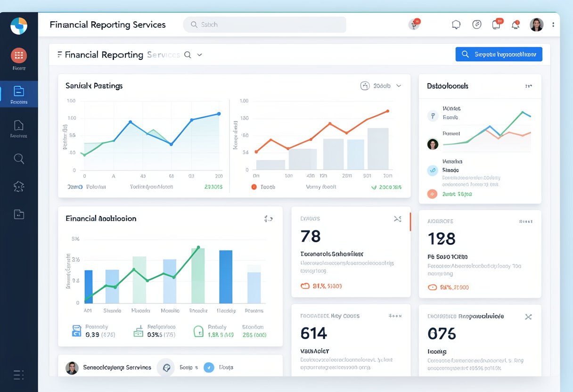Screen dimensions: 573x392
Task: Open the folder icon in the sidebar
Action: point(19,214)
